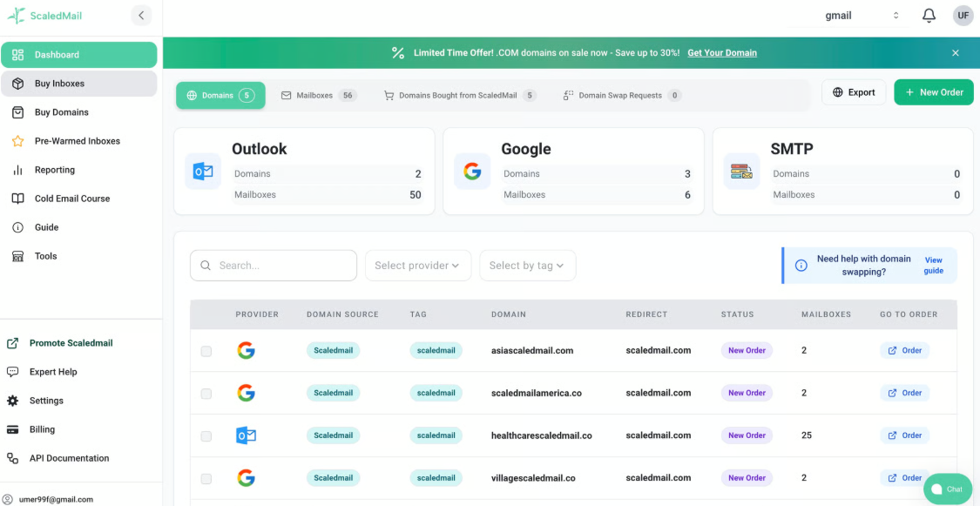Screen dimensions: 980x506
Task: Click the ScaledMail logo
Action: click(44, 16)
